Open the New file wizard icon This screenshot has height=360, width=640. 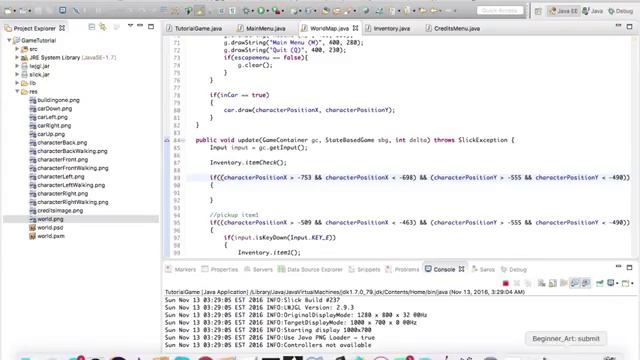click(x=8, y=11)
